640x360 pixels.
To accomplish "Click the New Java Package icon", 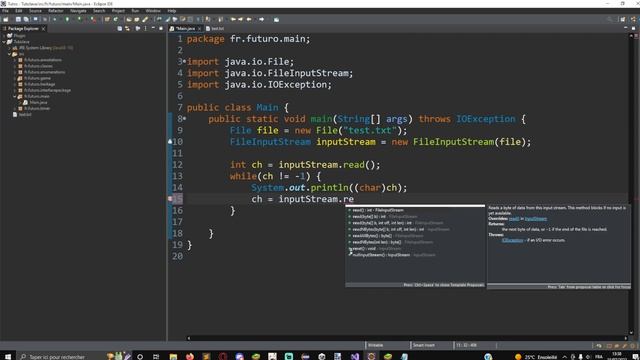I will point(107,19).
